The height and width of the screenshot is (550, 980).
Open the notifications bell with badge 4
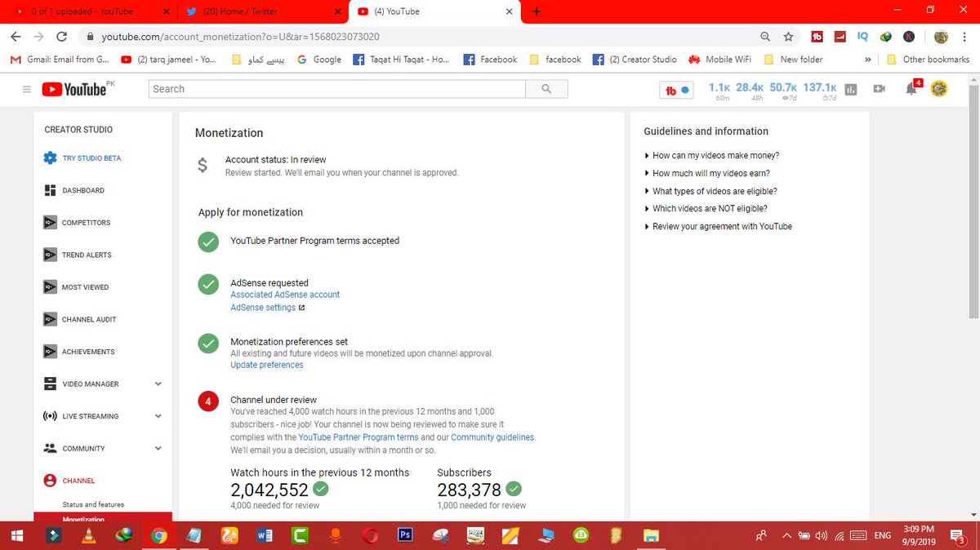tap(912, 88)
